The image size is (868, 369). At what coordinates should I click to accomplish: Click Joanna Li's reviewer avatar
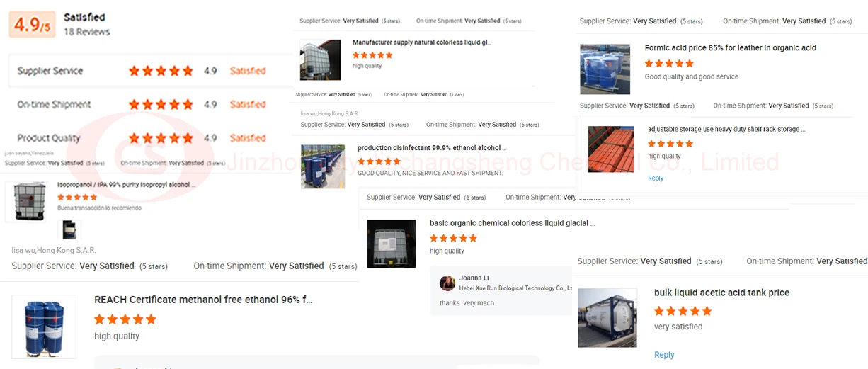(x=447, y=283)
